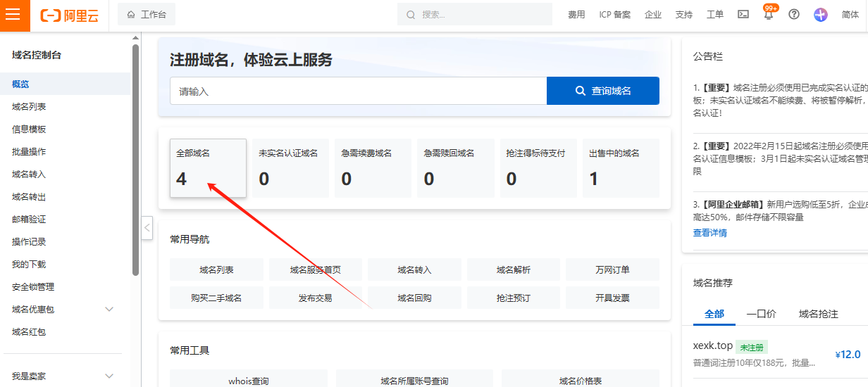Open the notifications bell
This screenshot has height=387, width=868.
768,15
